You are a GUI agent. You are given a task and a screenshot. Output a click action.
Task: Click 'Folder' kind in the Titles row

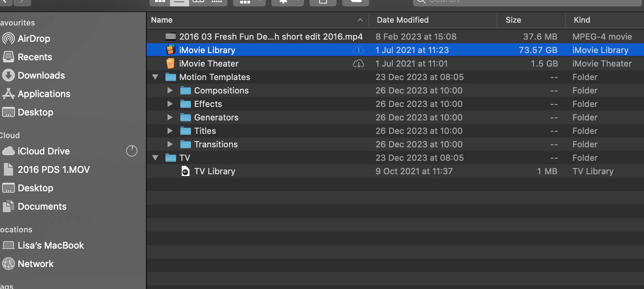585,131
